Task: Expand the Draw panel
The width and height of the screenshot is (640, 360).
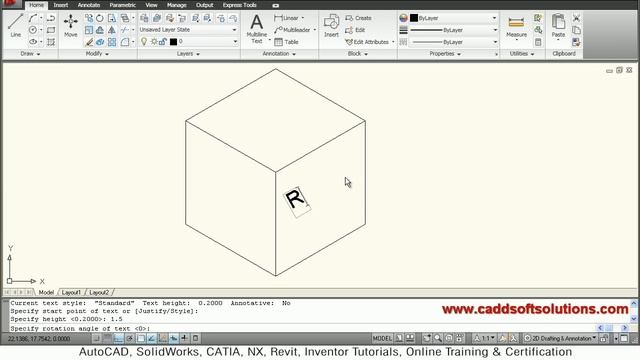Action: click(x=30, y=53)
